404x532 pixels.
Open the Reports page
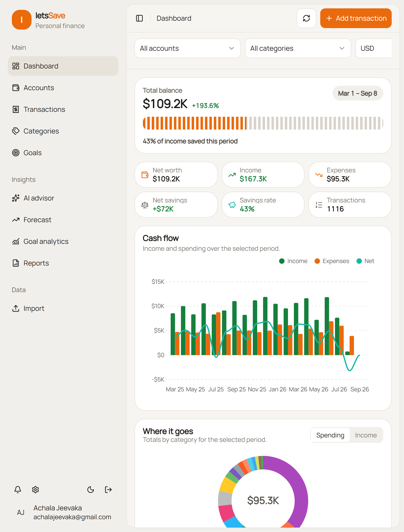click(63, 263)
